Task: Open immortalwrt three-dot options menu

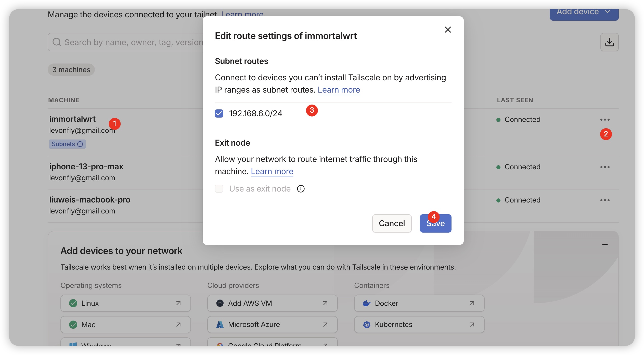Action: point(604,120)
